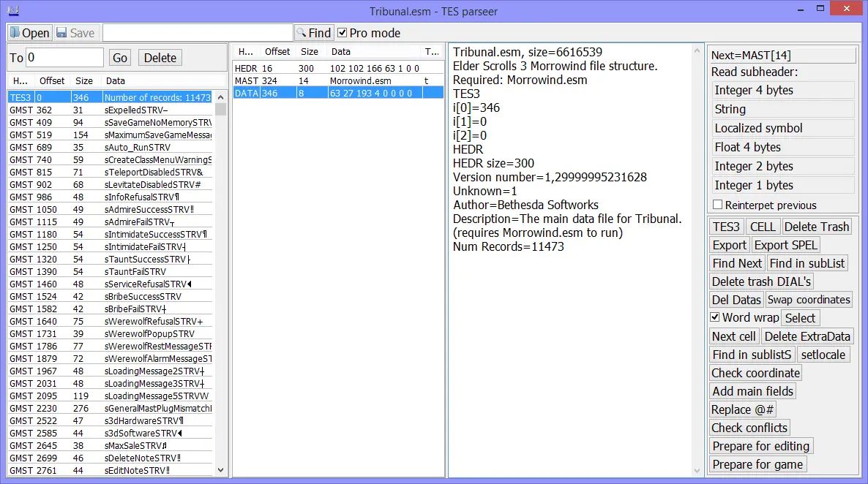Select the MAST Morrowind.esm subrecord row
Viewport: 868px width, 484px height.
pyautogui.click(x=338, y=80)
